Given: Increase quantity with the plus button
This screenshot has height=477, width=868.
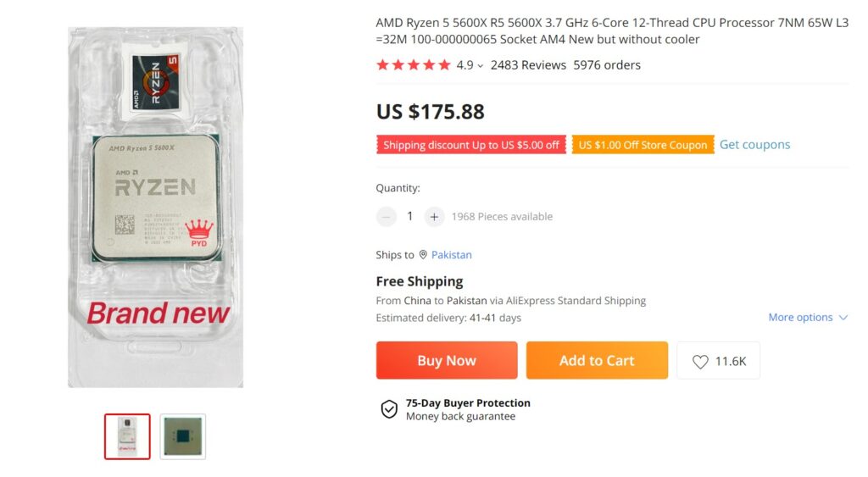Looking at the screenshot, I should pyautogui.click(x=434, y=217).
